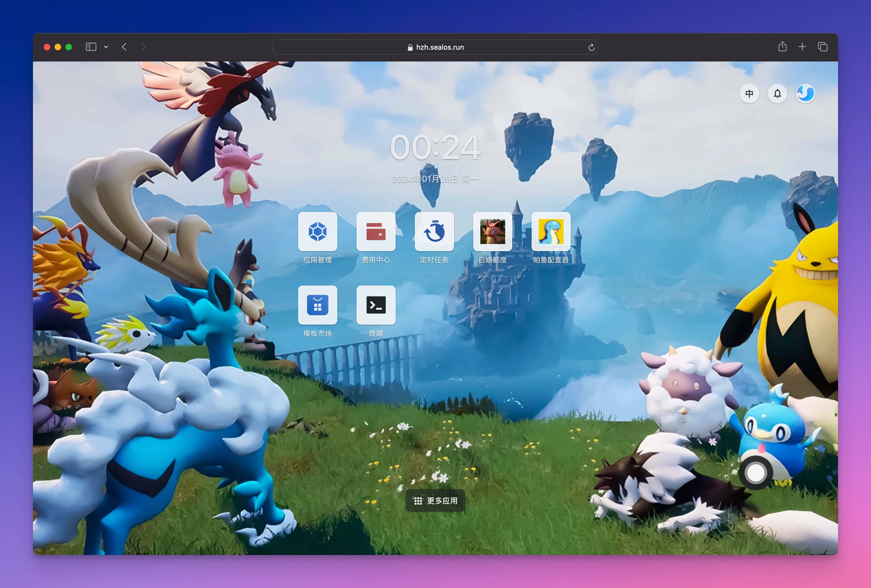Launch the 费用中心 wallet app

(376, 232)
